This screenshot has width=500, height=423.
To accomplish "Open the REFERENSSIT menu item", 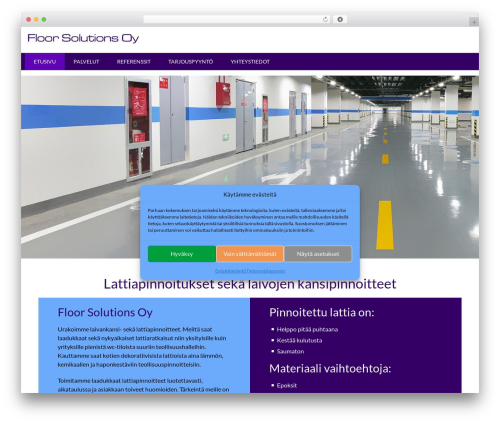I will [134, 62].
